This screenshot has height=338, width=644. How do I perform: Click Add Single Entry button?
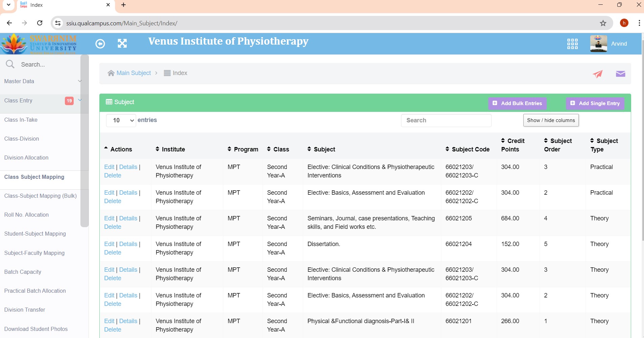(595, 103)
